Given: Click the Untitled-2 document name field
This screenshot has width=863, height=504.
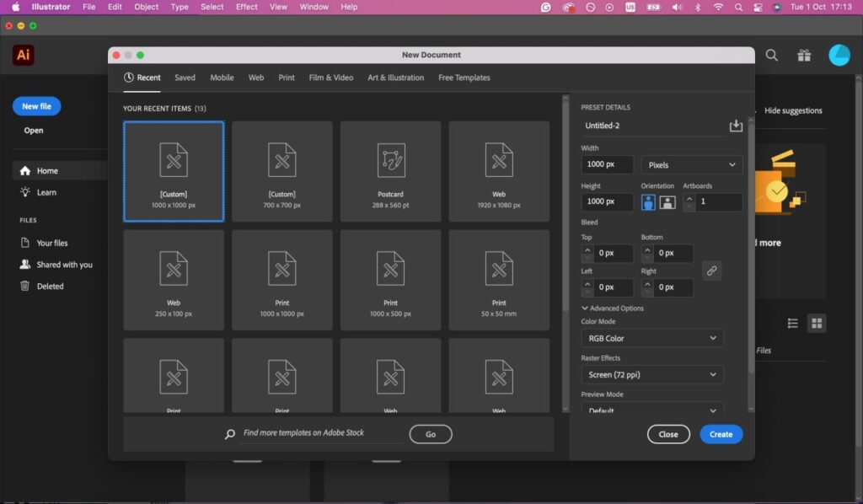Looking at the screenshot, I should [x=654, y=126].
